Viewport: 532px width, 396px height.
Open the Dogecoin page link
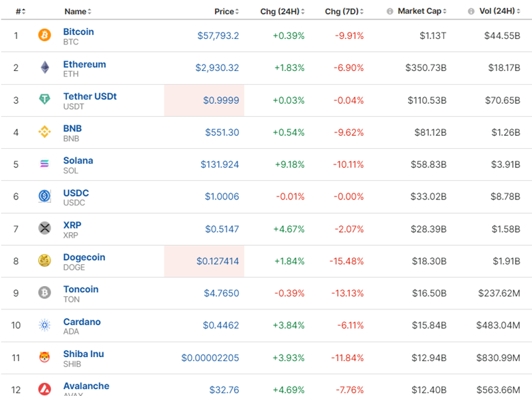point(84,257)
